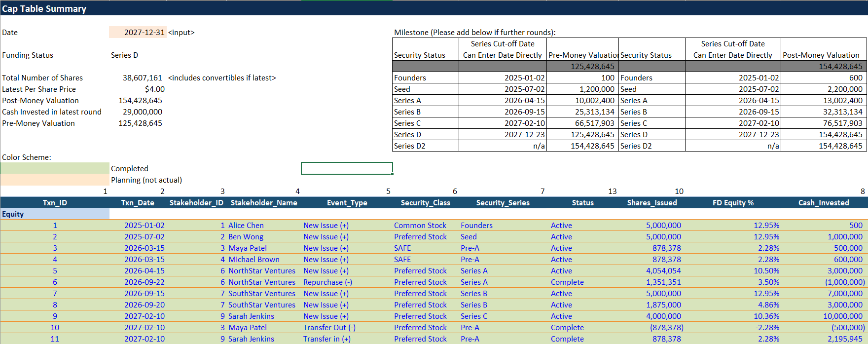Select the Alice Chen stakeholder cell
Image resolution: width=868 pixels, height=344 pixels.
[x=264, y=226]
